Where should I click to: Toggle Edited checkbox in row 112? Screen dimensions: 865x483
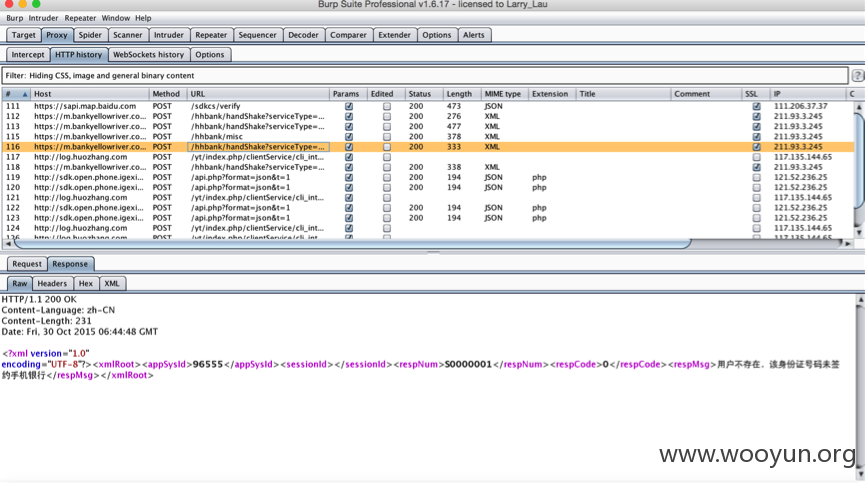[x=387, y=116]
